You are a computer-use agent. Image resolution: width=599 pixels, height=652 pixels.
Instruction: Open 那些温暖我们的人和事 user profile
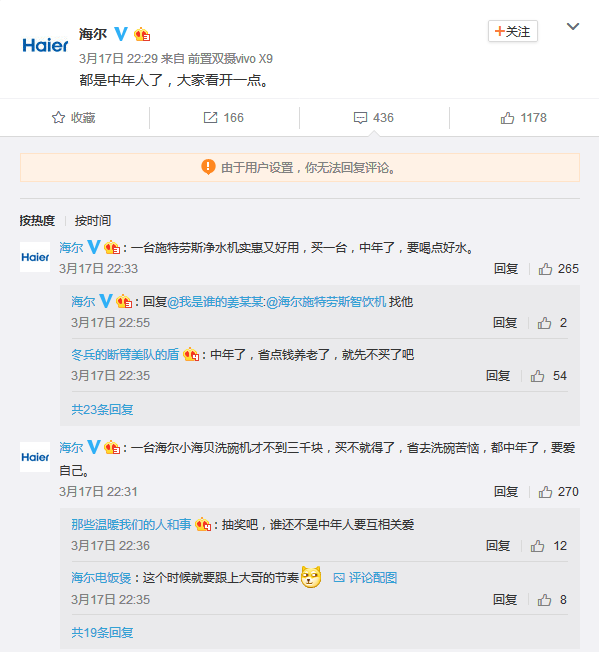131,524
